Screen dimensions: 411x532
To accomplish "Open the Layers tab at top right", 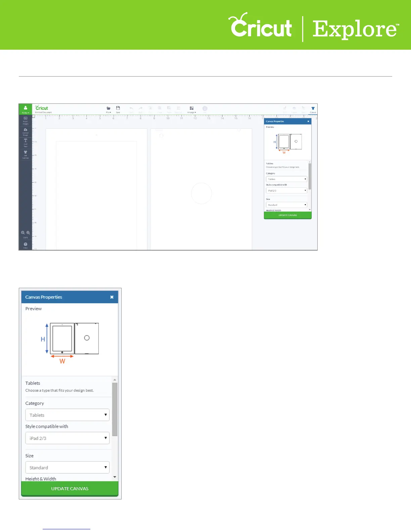I will (x=294, y=109).
